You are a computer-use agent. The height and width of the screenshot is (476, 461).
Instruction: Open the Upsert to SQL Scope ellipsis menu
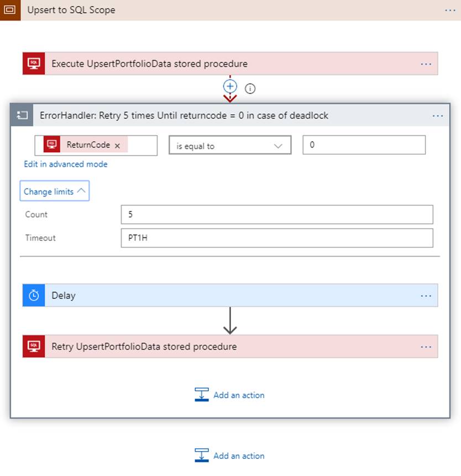click(450, 10)
